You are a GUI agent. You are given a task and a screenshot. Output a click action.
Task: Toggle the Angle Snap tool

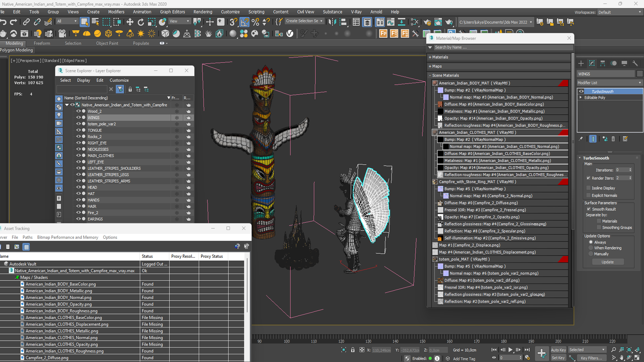pyautogui.click(x=245, y=22)
